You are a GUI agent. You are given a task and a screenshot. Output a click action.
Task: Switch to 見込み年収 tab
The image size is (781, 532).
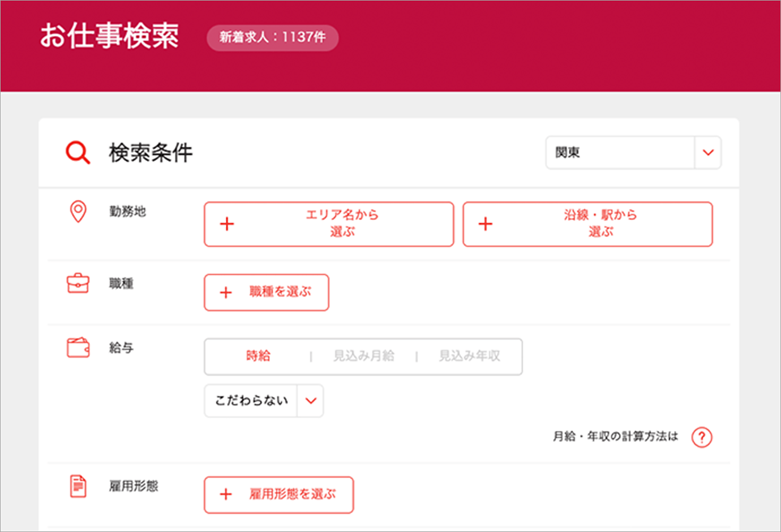(470, 356)
